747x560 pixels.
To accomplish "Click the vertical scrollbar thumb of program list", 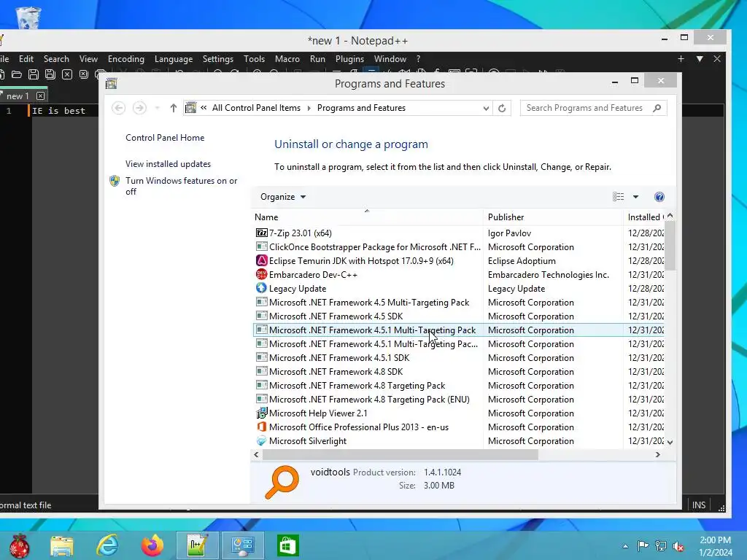I will (x=670, y=246).
